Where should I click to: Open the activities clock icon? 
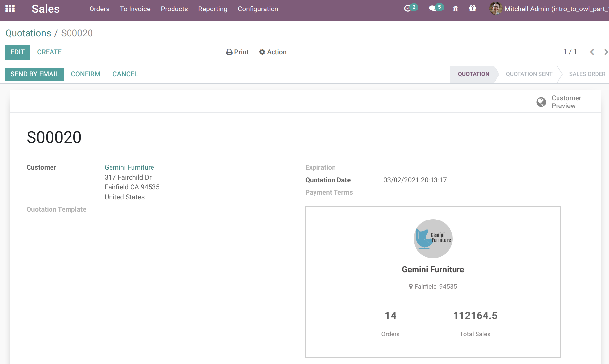point(408,9)
